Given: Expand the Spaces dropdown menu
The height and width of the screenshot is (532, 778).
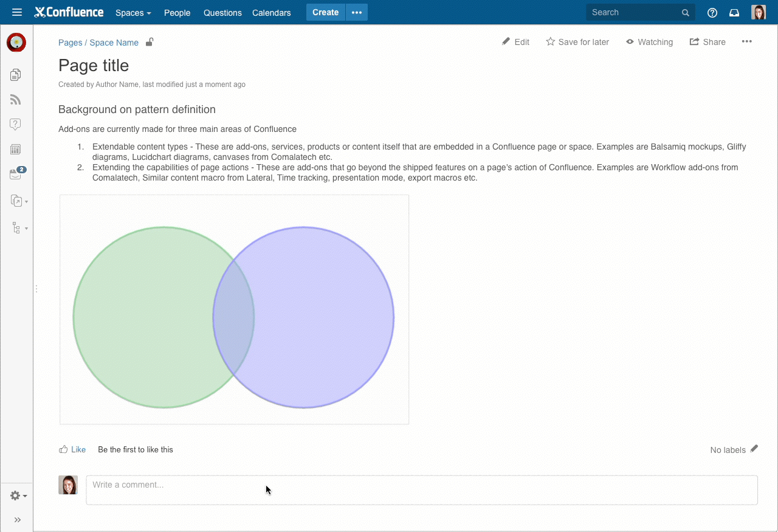Looking at the screenshot, I should 133,13.
